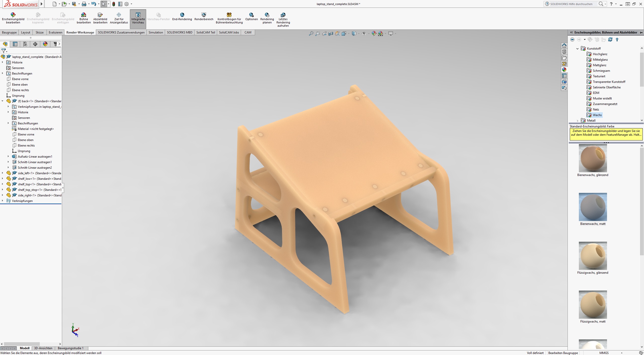
Task: Switch to the Evaluieren tab
Action: (x=55, y=32)
